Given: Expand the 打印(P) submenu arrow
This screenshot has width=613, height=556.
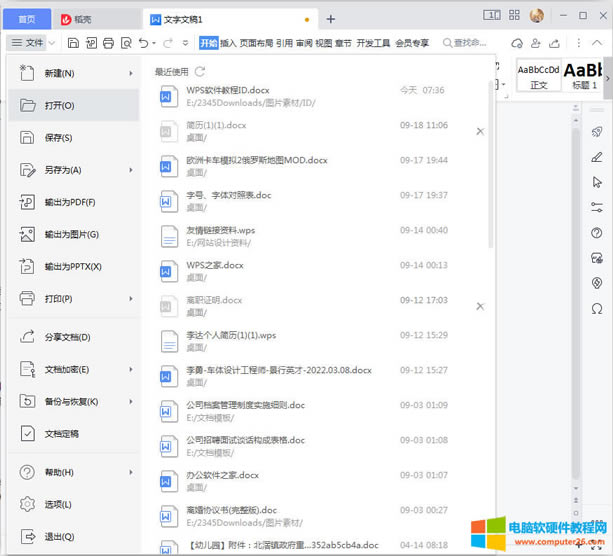Looking at the screenshot, I should [x=130, y=298].
